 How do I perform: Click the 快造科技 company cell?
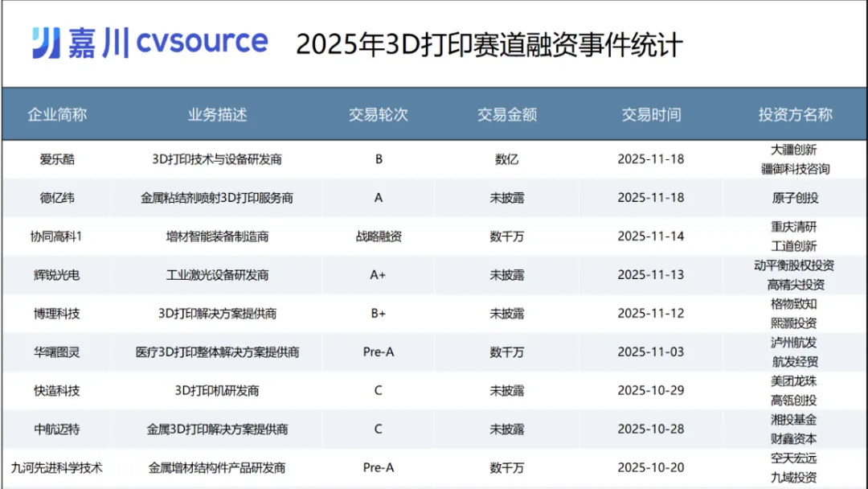pyautogui.click(x=57, y=390)
